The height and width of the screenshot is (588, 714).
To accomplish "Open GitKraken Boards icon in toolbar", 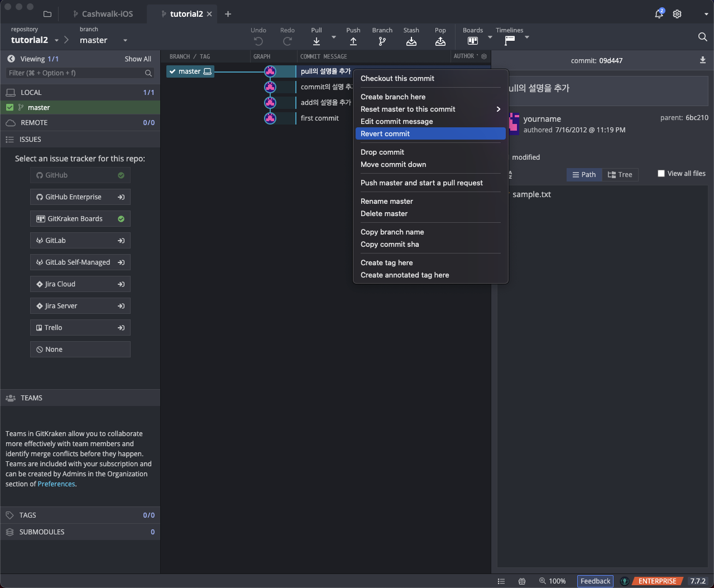I will point(473,41).
